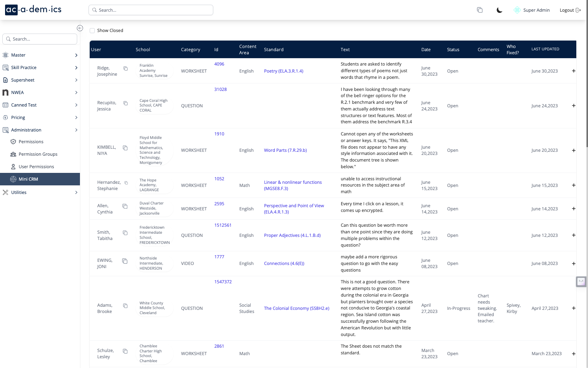Collapse sidebar with the arrow circle icon
Screen dimensions: 588x368
click(x=80, y=28)
